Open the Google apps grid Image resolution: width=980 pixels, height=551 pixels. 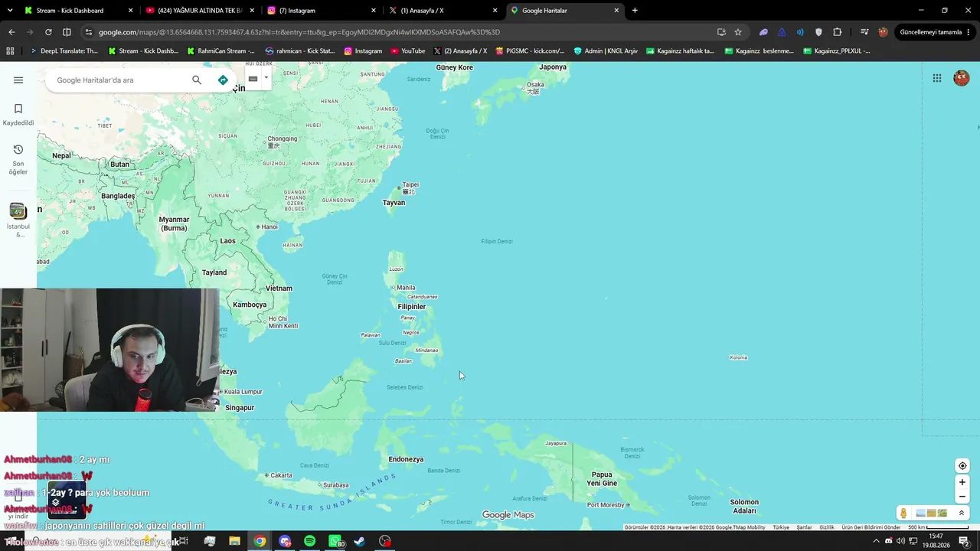(936, 78)
